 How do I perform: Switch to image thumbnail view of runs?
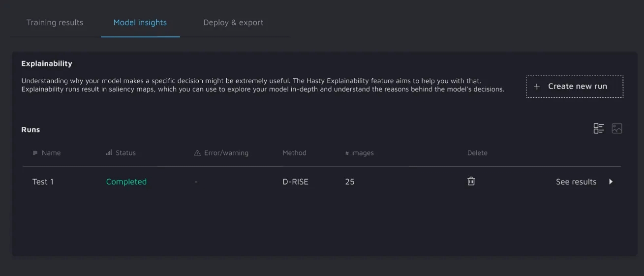616,128
